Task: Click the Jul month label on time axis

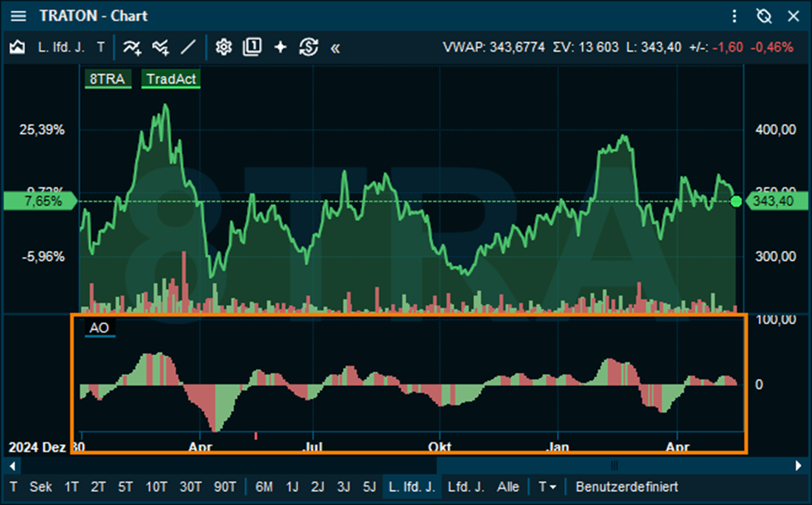Action: pos(311,447)
